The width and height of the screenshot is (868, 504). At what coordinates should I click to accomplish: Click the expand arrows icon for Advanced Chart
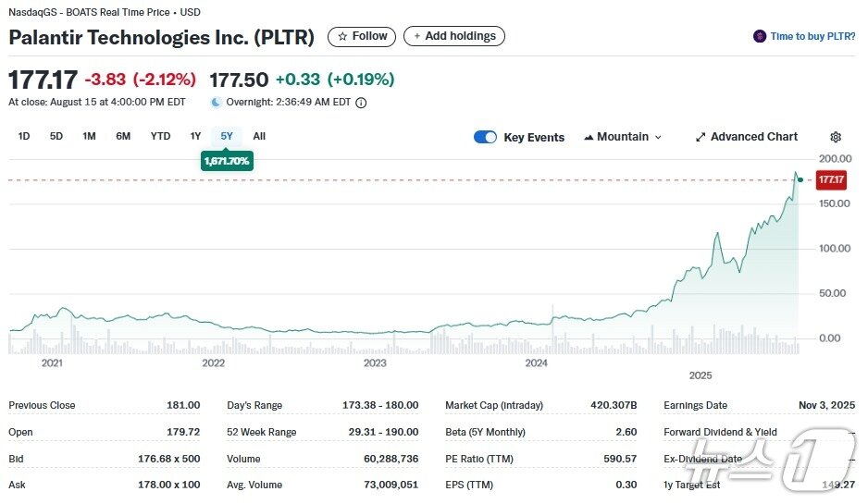(701, 137)
